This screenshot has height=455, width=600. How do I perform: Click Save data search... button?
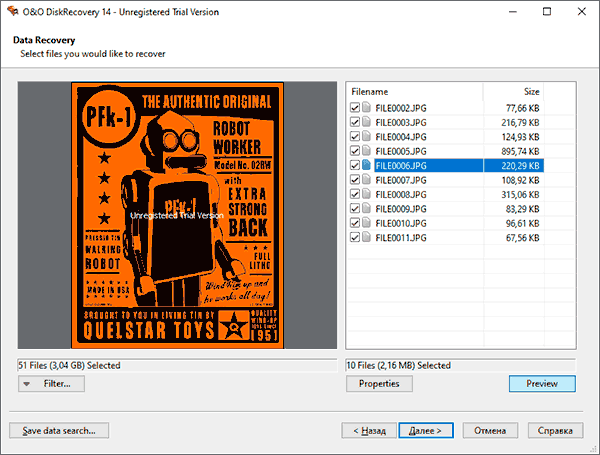coord(59,431)
